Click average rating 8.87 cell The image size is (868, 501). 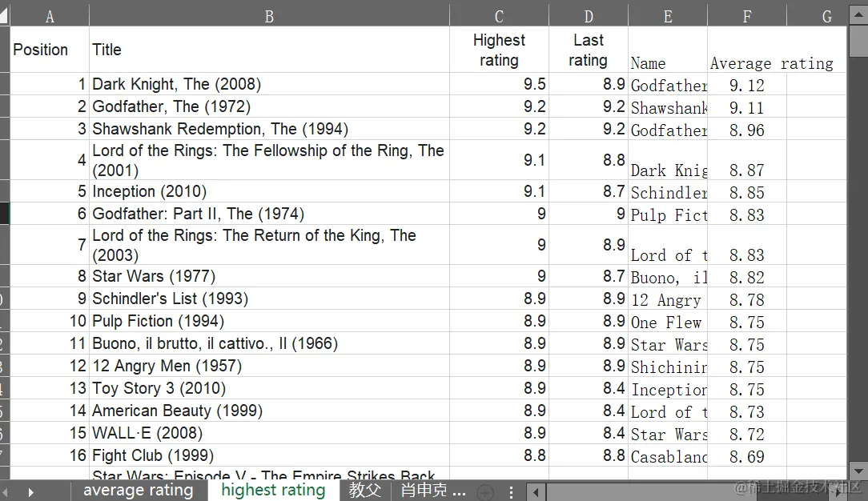[x=747, y=160]
